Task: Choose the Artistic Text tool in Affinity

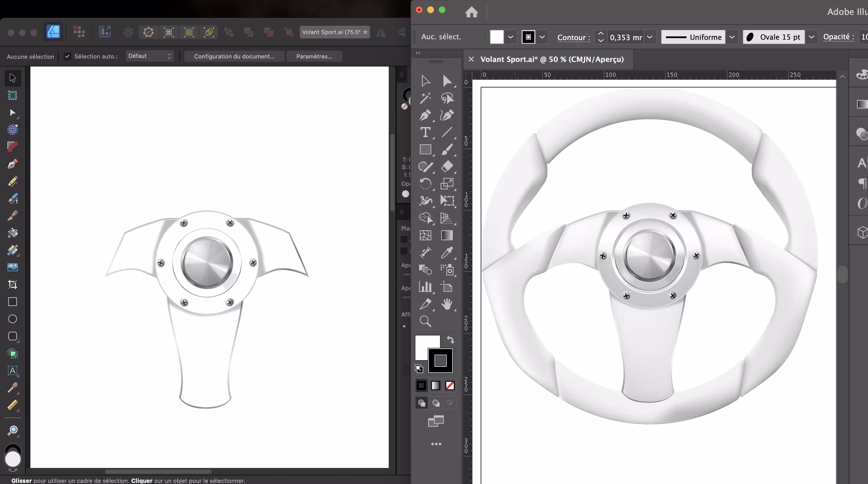Action: click(x=12, y=370)
